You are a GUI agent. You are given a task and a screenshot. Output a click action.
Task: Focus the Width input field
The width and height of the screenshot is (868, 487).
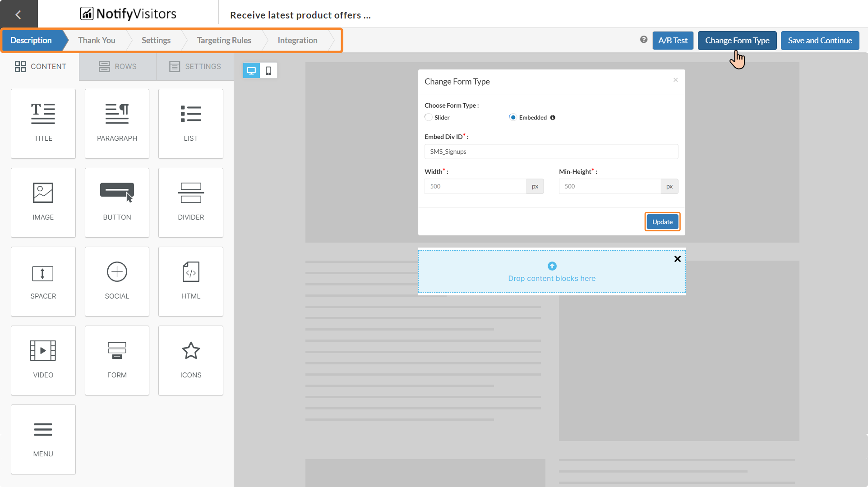click(x=475, y=186)
